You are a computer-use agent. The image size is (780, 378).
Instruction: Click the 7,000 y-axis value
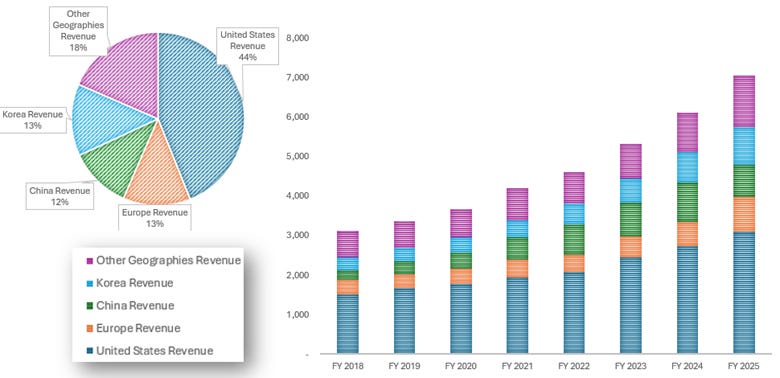(x=298, y=78)
